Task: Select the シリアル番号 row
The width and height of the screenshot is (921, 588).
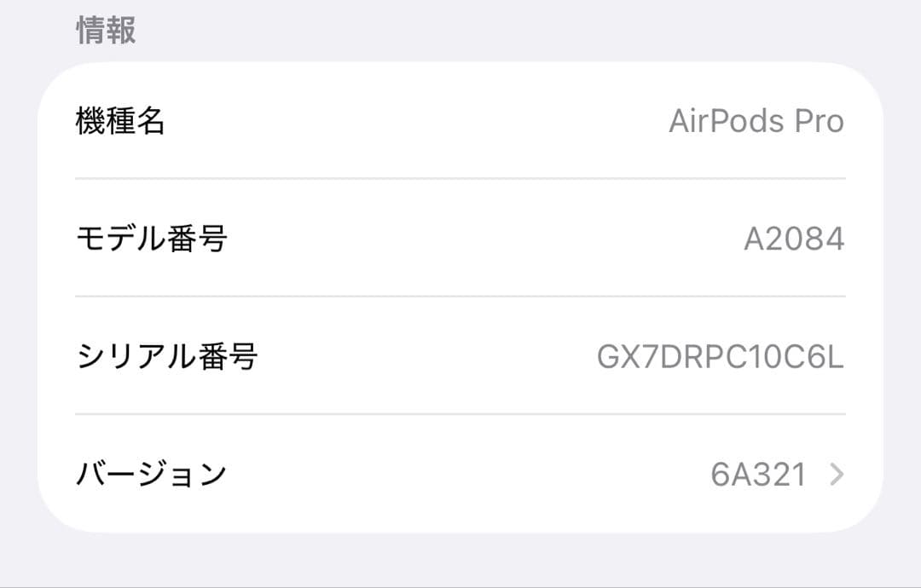Action: 460,357
